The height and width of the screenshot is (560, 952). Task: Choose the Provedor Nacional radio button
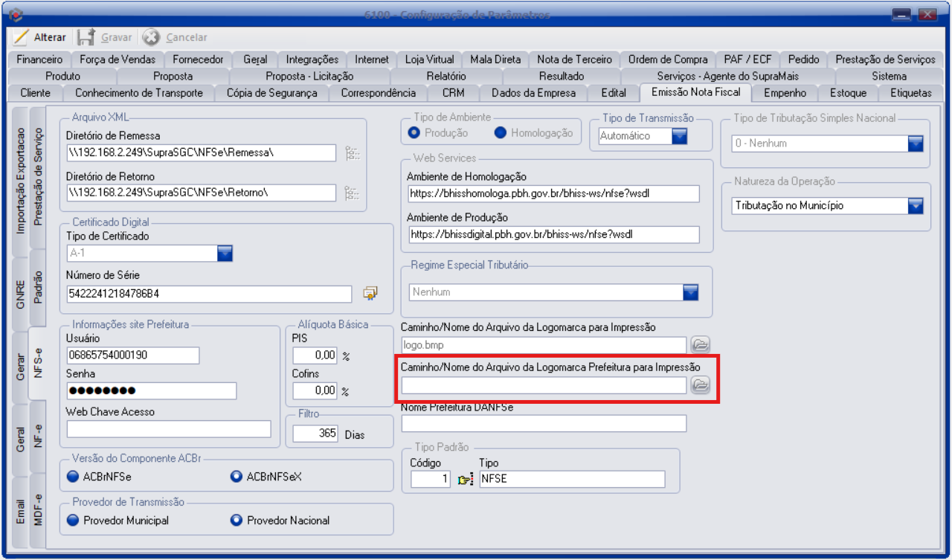point(237,521)
